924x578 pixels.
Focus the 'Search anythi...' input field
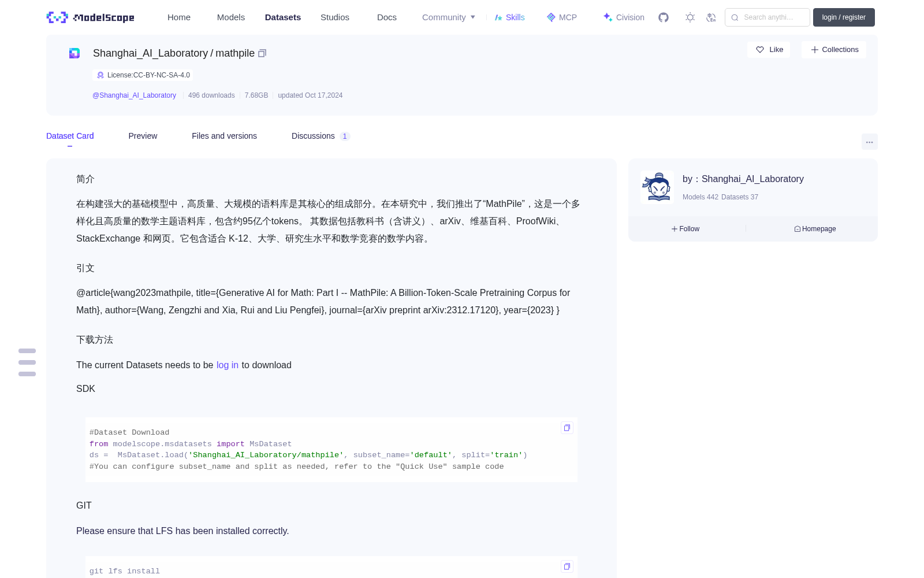(767, 17)
